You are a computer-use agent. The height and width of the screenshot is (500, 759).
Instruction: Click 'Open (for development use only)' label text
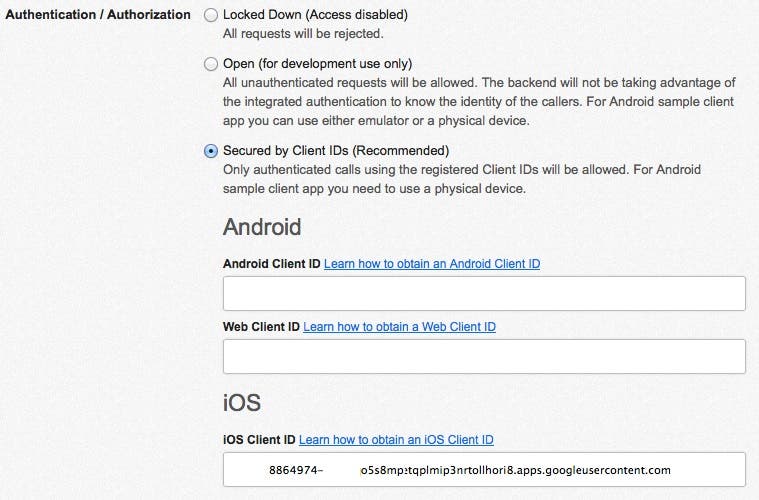(x=317, y=64)
